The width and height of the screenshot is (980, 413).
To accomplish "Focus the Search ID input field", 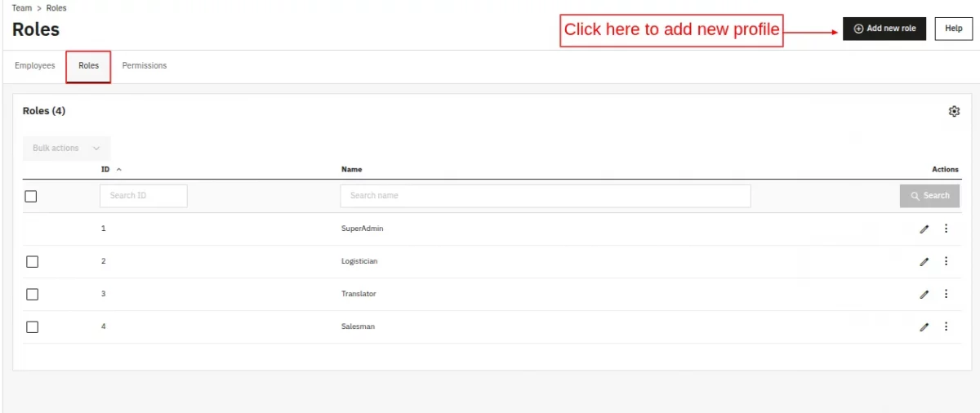I will tap(144, 196).
